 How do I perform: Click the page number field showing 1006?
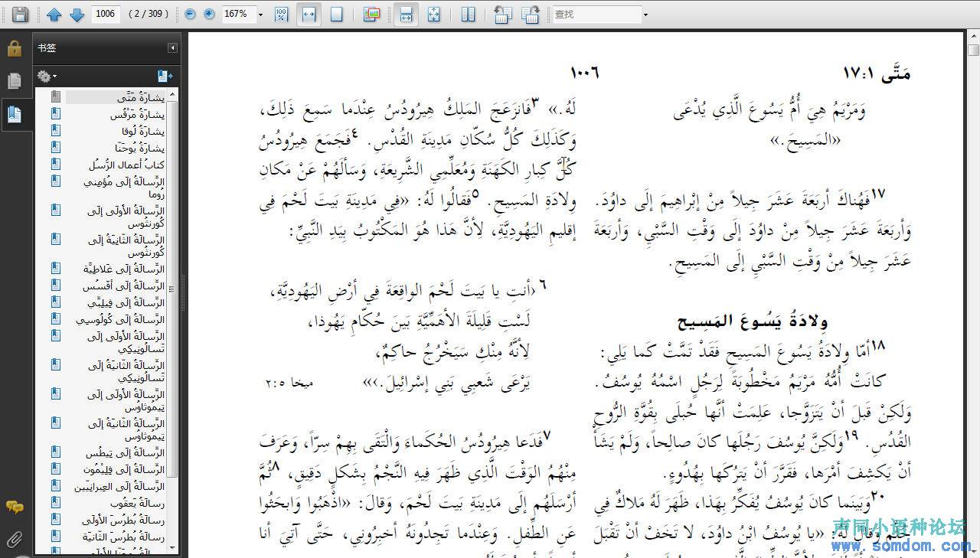pos(106,14)
